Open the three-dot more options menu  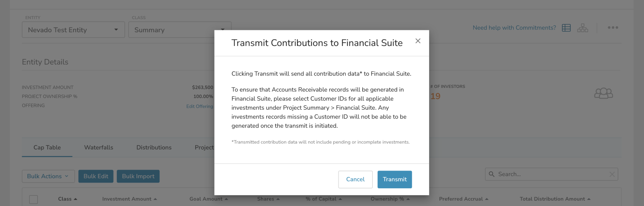(613, 28)
